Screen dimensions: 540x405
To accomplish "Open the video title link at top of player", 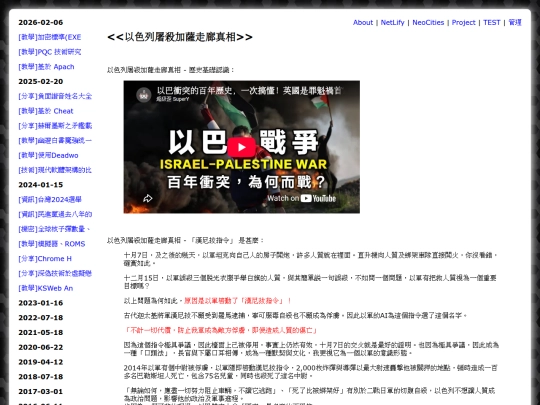I will [249, 91].
